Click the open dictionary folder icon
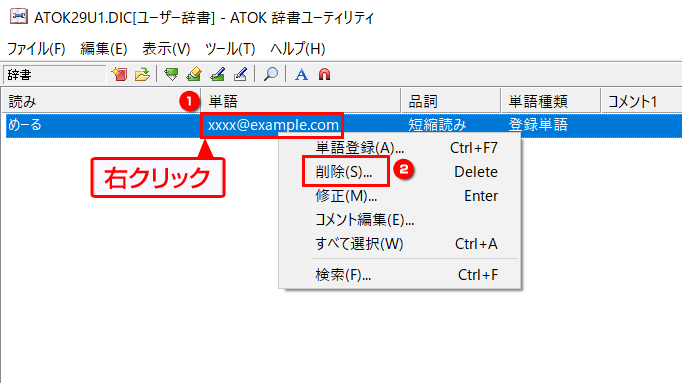This screenshot has width=682, height=383. coord(142,74)
